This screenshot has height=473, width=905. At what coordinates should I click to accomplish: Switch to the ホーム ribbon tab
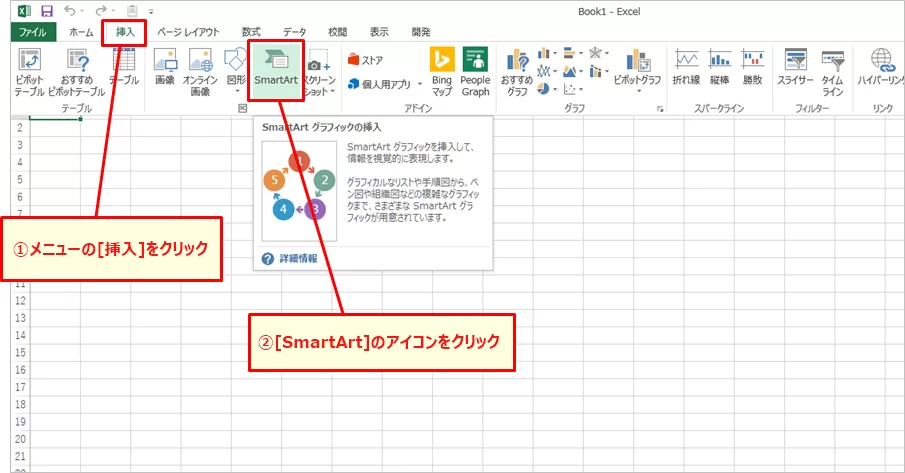click(81, 32)
